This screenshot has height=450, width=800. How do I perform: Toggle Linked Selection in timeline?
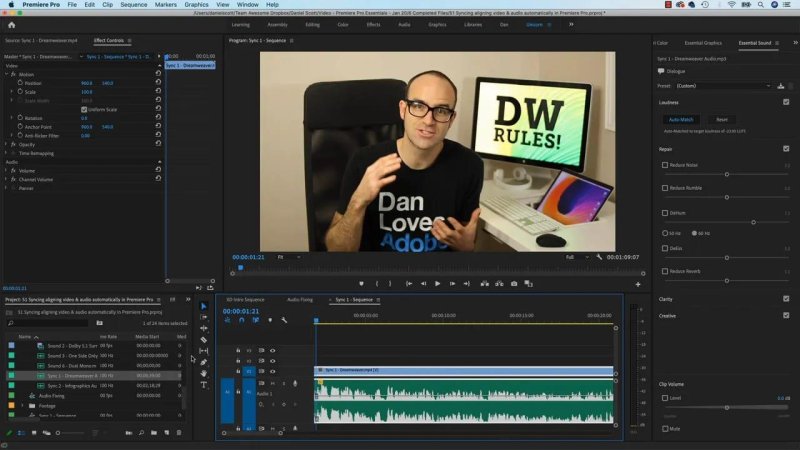click(x=256, y=320)
